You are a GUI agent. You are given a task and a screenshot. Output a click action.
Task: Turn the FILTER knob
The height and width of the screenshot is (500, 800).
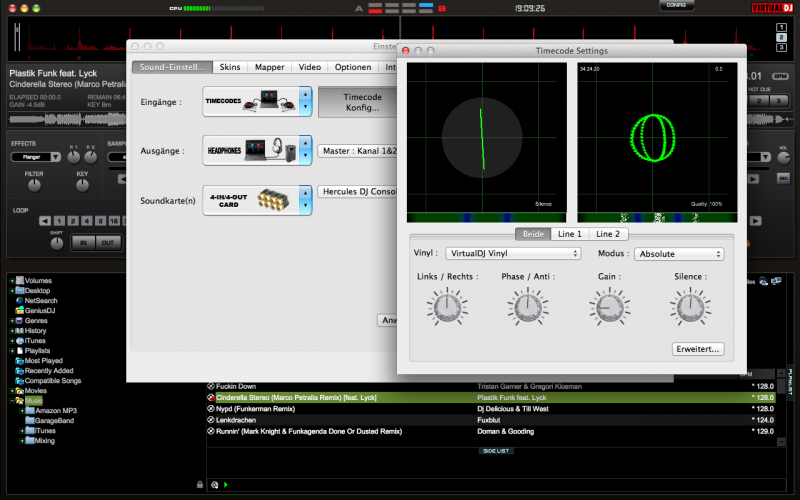point(34,186)
